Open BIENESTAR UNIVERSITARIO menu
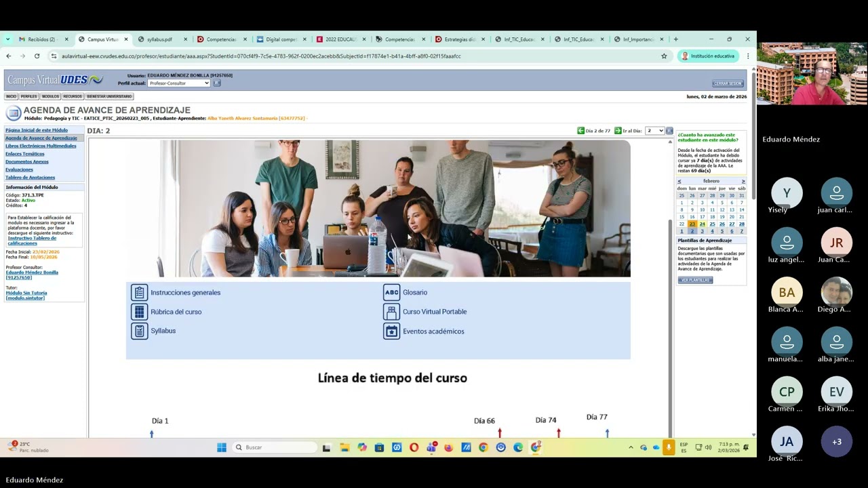The height and width of the screenshot is (488, 868). 109,96
